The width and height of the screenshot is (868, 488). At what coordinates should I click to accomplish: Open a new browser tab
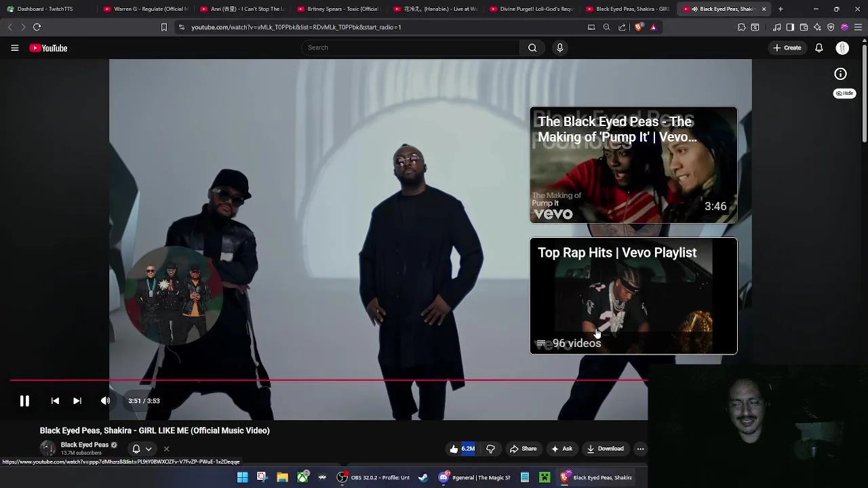tap(781, 9)
